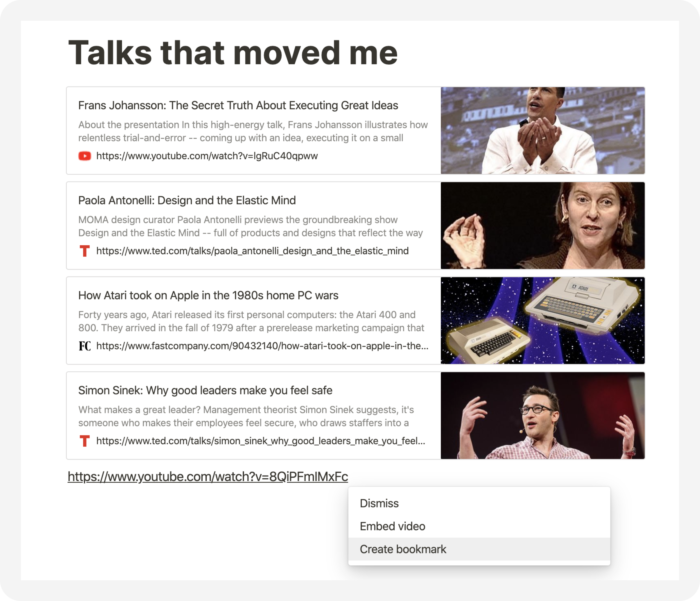The image size is (700, 601).
Task: Open the Frans Johansson youtube.com URL
Action: (207, 156)
